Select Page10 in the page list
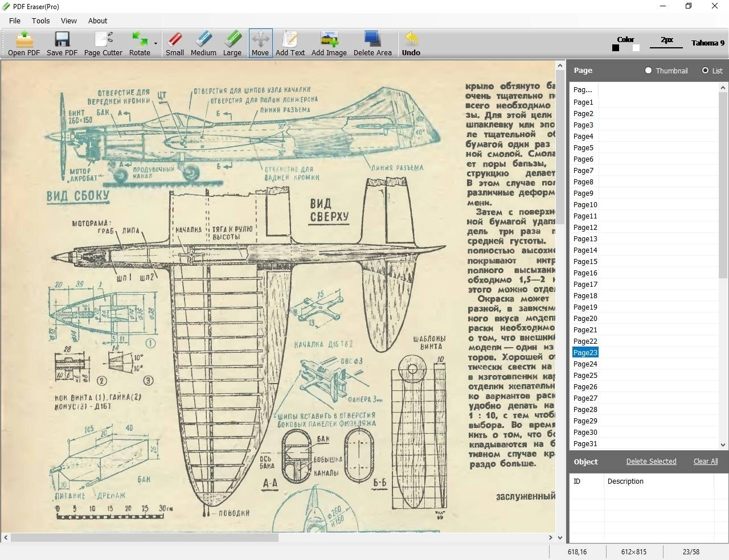Screen dimensions: 729x560 coord(585,205)
